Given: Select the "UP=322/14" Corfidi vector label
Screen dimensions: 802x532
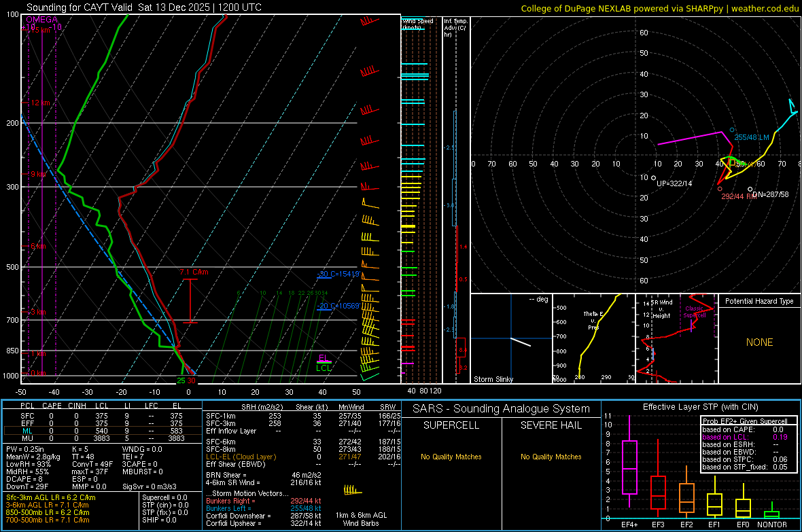Looking at the screenshot, I should tap(674, 183).
